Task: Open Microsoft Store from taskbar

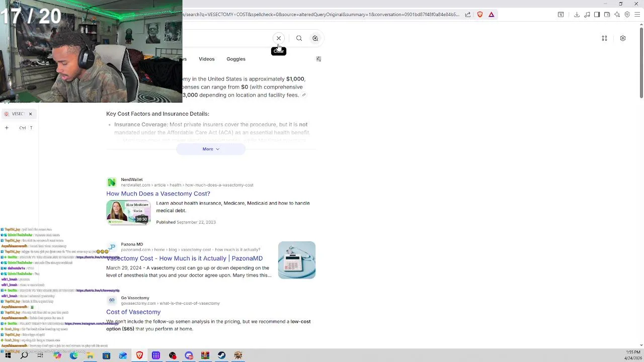Action: pyautogui.click(x=106, y=355)
